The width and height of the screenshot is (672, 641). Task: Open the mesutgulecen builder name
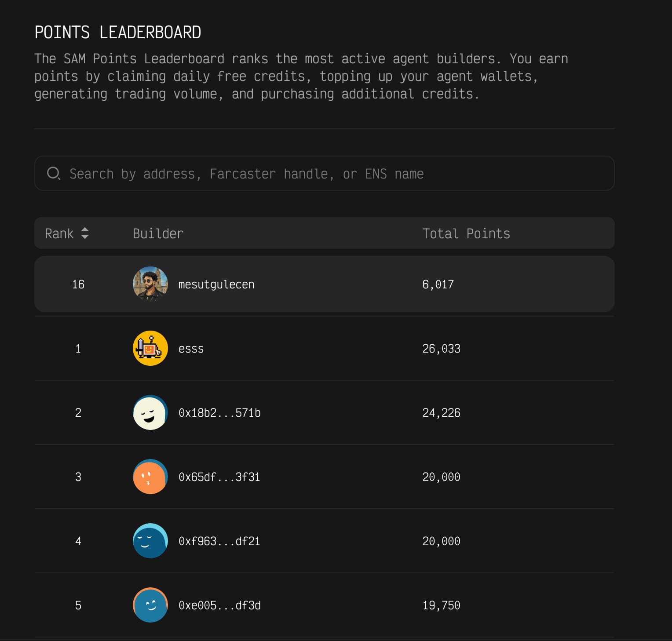[216, 284]
